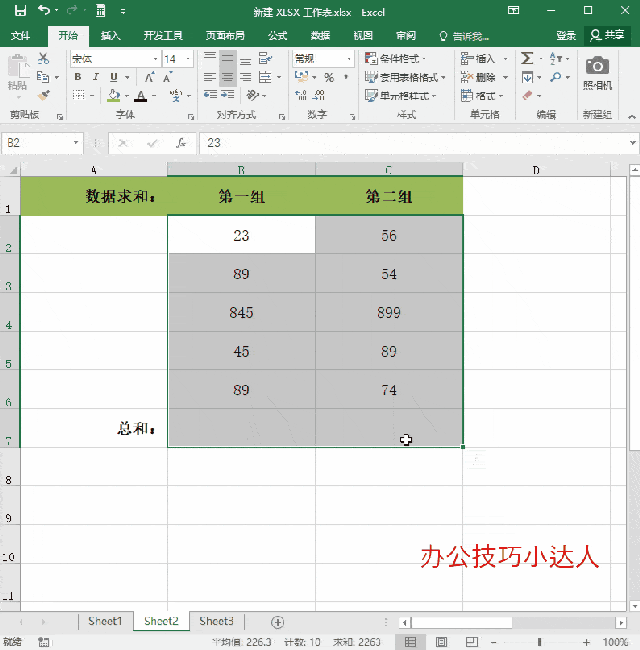
Task: Increase font size with the larger A
Action: click(149, 77)
